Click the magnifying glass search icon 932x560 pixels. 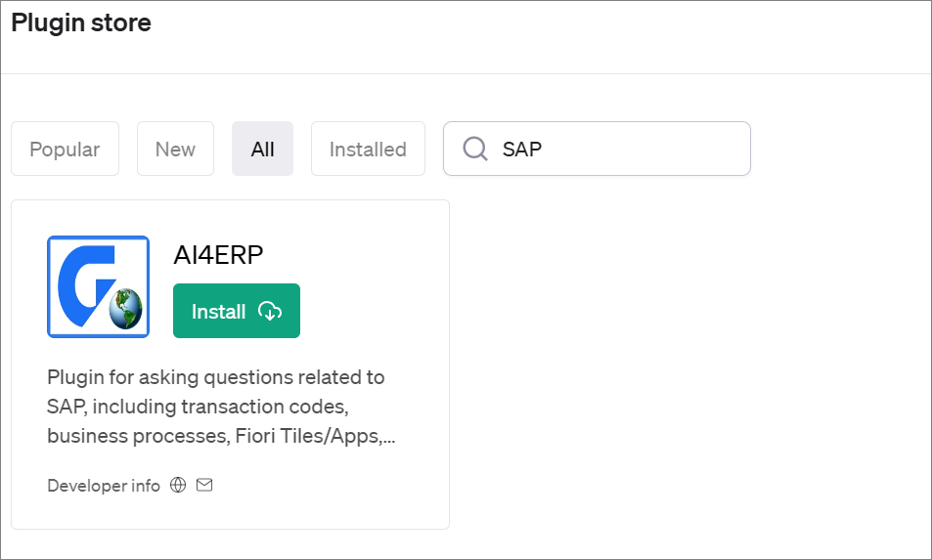pos(475,149)
